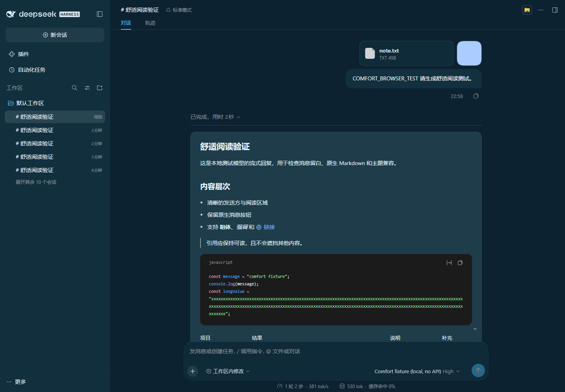The image size is (565, 392).
Task: Open 工作区内修改 permission dropdown
Action: (x=228, y=371)
